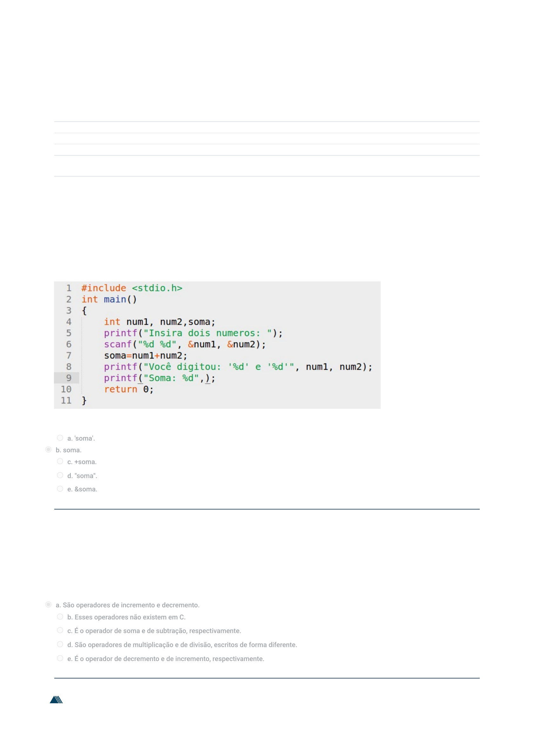The image size is (534, 756).
Task: Choose the selected answer b. soma
Action: (x=48, y=449)
